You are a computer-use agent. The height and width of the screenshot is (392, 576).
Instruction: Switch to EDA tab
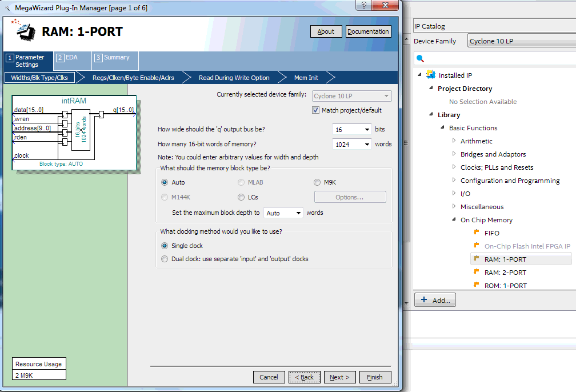click(x=73, y=61)
